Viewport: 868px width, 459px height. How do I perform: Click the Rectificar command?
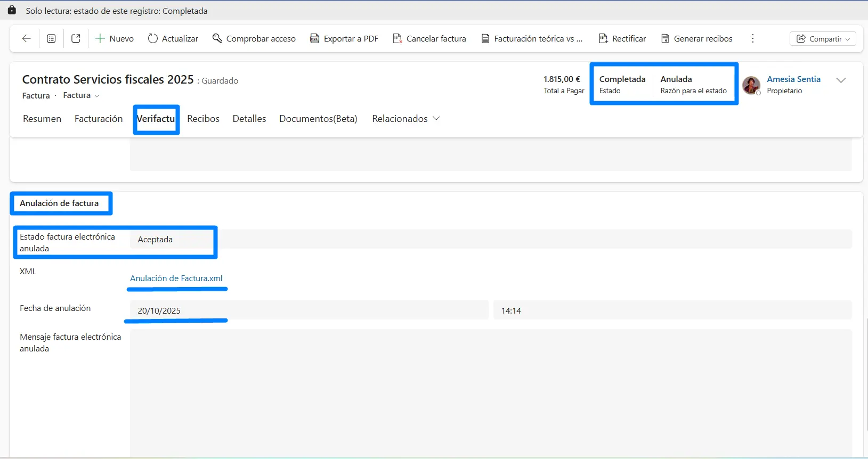pos(622,38)
